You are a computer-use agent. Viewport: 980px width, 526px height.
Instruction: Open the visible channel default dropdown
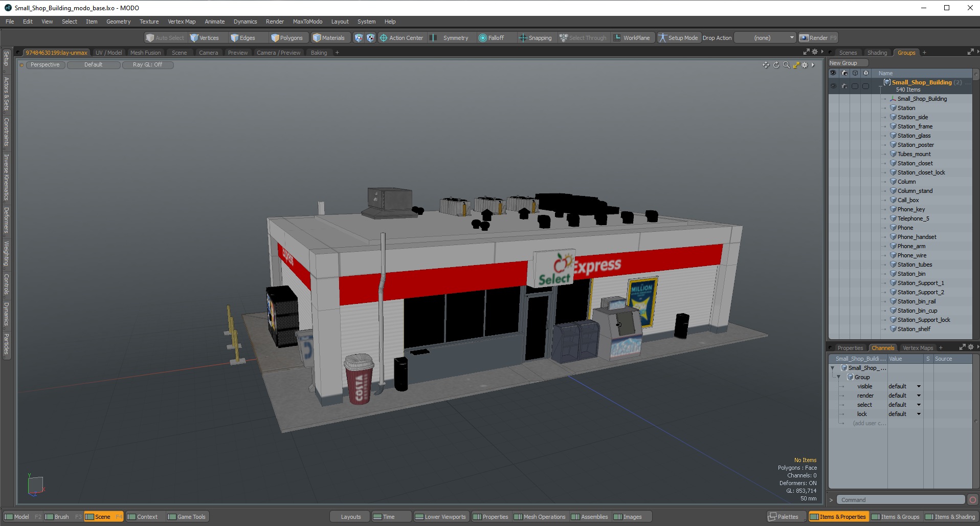click(x=904, y=386)
